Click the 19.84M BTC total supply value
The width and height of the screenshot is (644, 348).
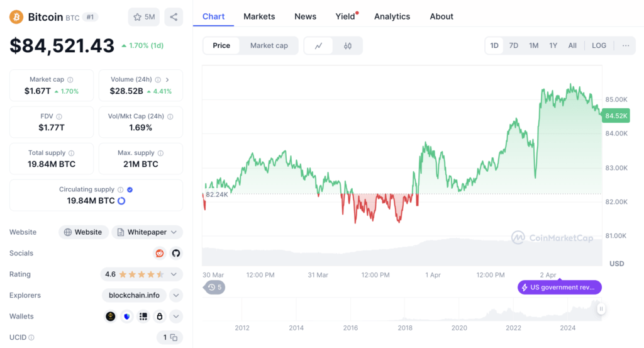click(x=52, y=164)
